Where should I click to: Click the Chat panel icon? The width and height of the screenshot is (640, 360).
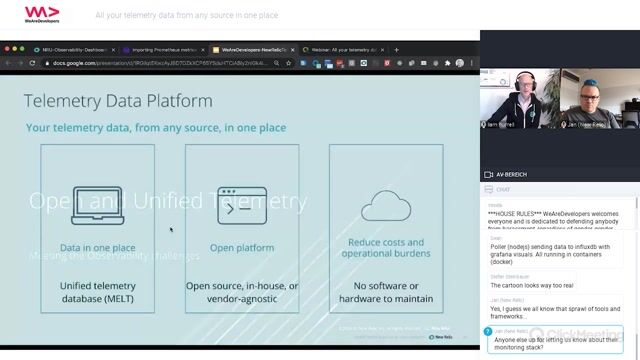(x=489, y=189)
